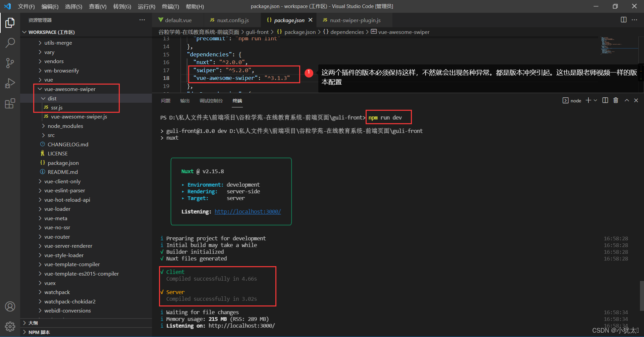644x337 pixels.
Task: Select the 终端 panel tab
Action: pyautogui.click(x=237, y=101)
